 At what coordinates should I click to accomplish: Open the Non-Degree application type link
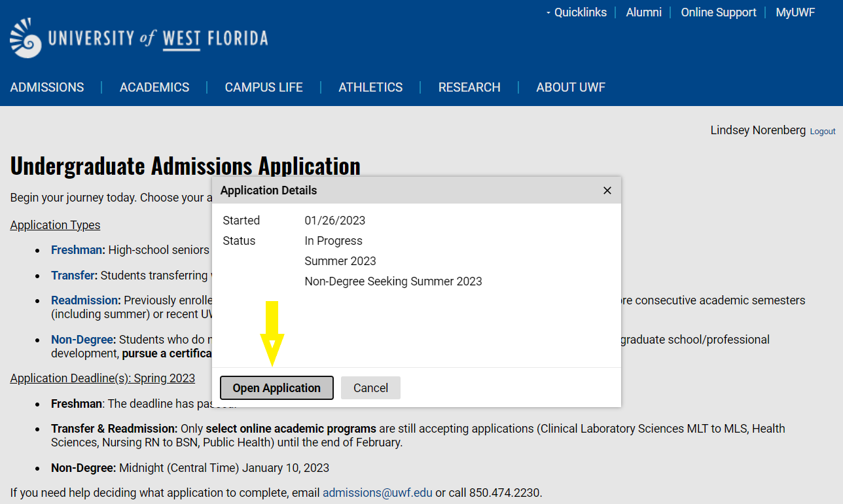click(84, 340)
